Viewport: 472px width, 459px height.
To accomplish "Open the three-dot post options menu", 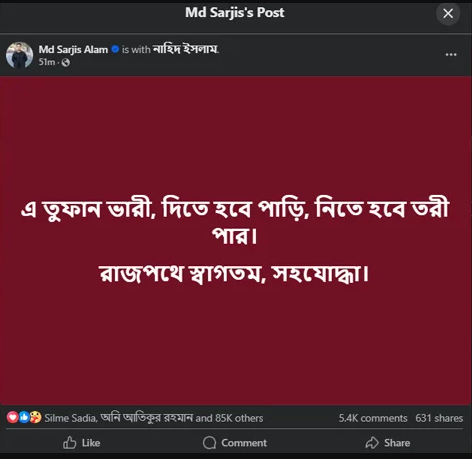I will (x=451, y=54).
